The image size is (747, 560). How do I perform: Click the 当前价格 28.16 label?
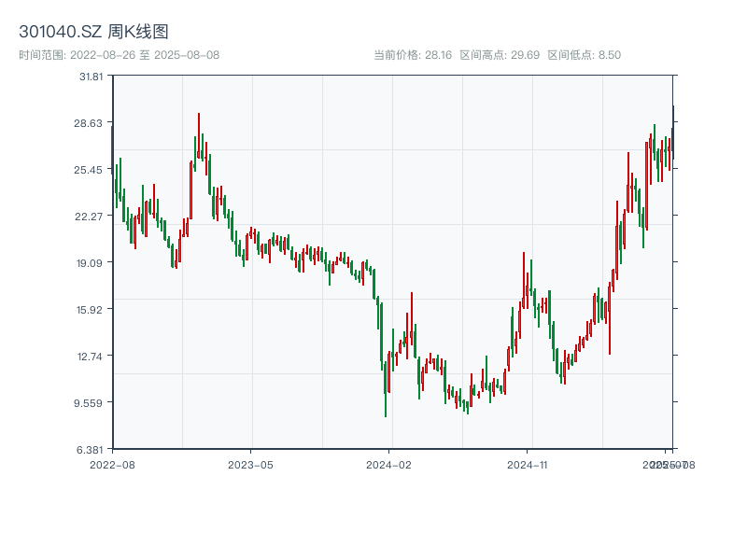click(x=413, y=55)
